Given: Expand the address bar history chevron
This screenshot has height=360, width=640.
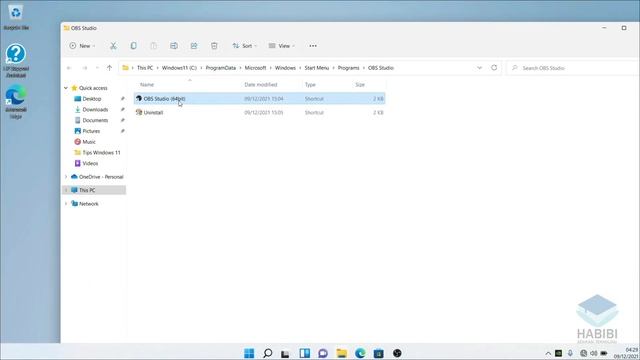Looking at the screenshot, I should click(x=480, y=68).
